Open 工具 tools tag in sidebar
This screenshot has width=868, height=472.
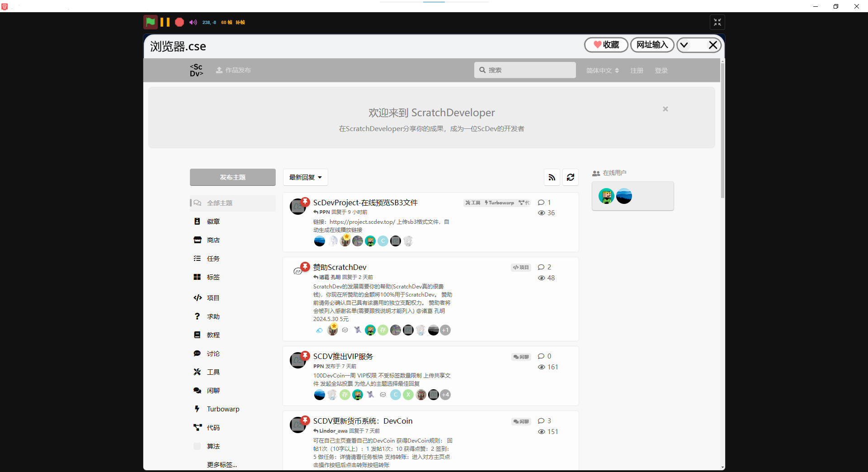coord(213,372)
